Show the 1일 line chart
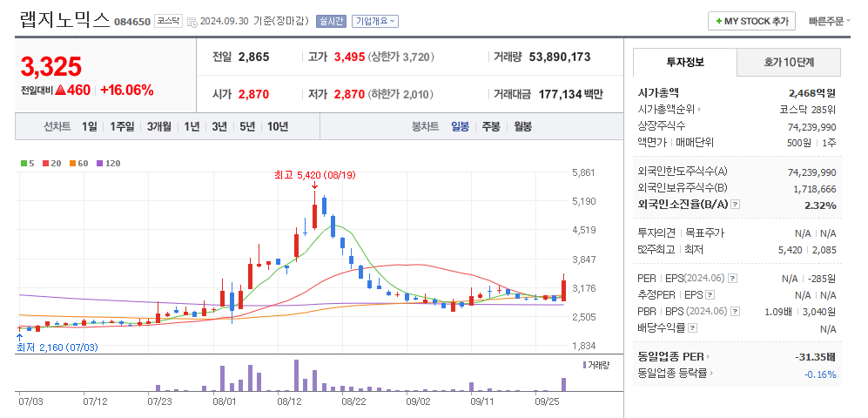 click(89, 127)
